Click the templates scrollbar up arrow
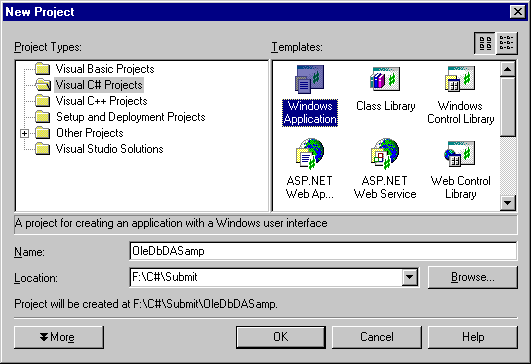This screenshot has width=531, height=364. (507, 70)
